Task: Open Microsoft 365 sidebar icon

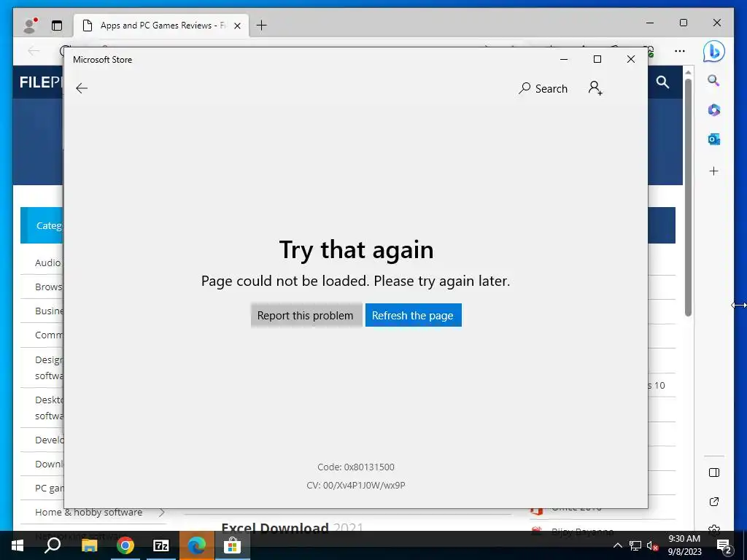Action: (x=713, y=110)
